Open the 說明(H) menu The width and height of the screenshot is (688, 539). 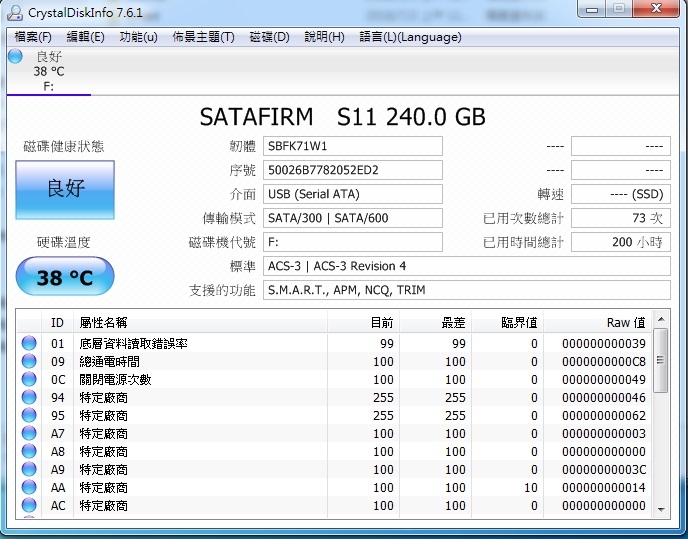tap(324, 37)
